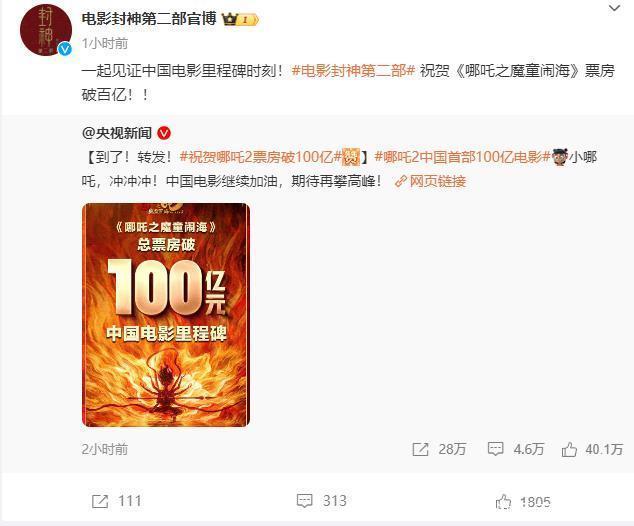Repost this post showing 111 shares
This screenshot has width=634, height=526.
pos(116,501)
